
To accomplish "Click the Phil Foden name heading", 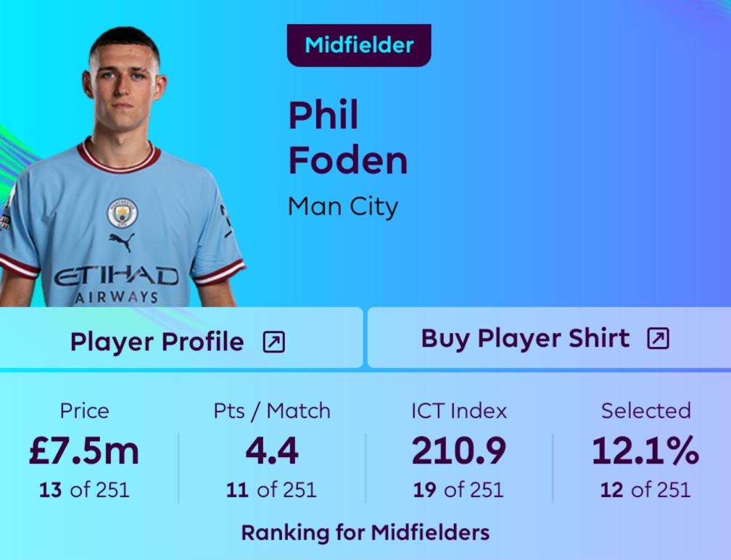I will pos(347,138).
